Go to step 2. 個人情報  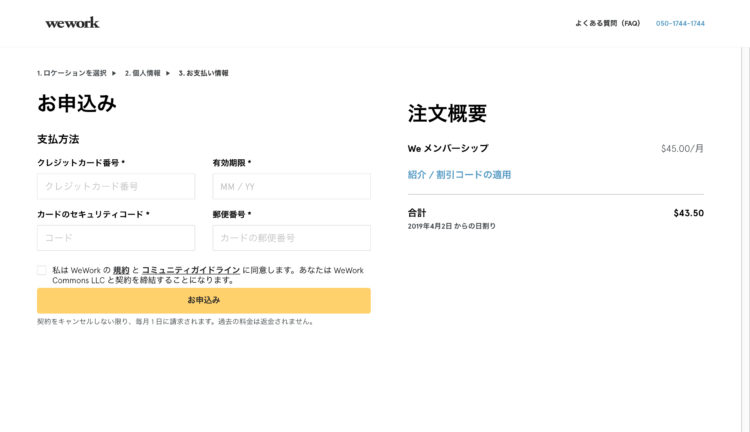143,73
